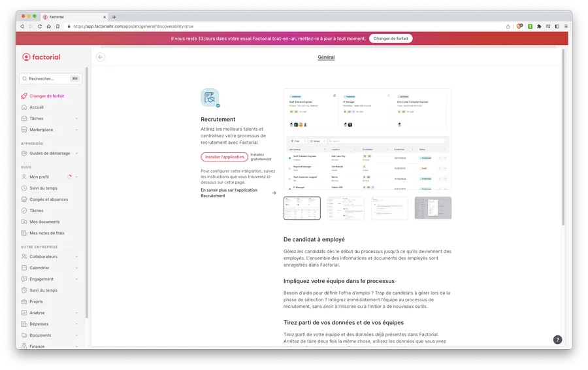Image resolution: width=588 pixels, height=370 pixels.
Task: Click Installer l'application button
Action: [224, 157]
